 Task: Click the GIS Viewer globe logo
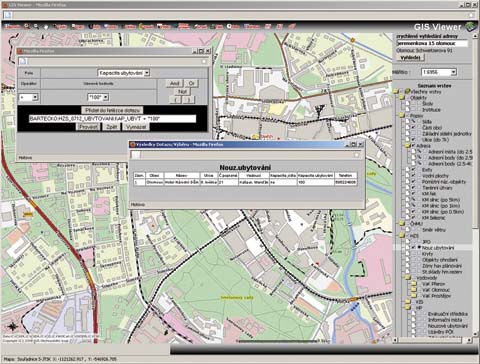click(x=471, y=27)
